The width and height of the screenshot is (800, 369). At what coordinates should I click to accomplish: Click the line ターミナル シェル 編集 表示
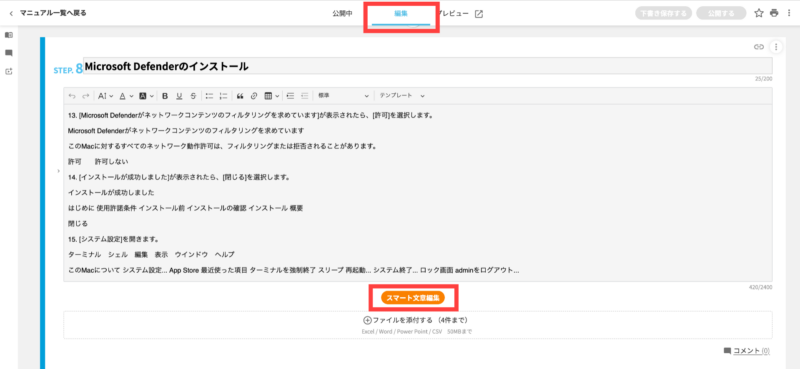(x=151, y=254)
